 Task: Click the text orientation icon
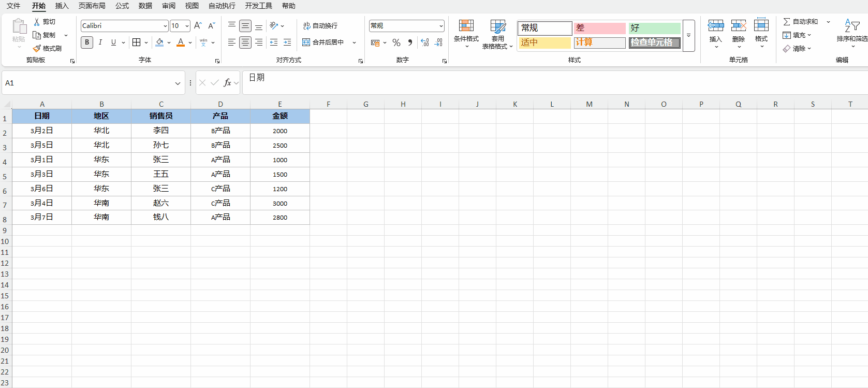274,25
